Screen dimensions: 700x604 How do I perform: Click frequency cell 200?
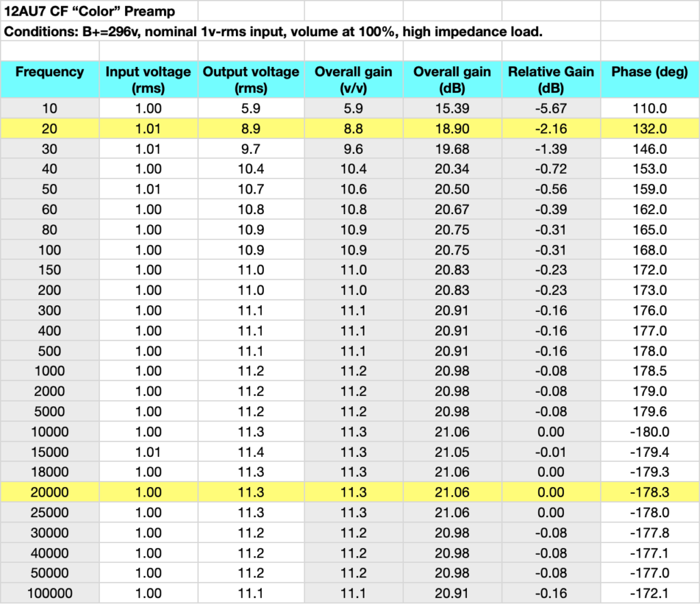[x=49, y=290]
